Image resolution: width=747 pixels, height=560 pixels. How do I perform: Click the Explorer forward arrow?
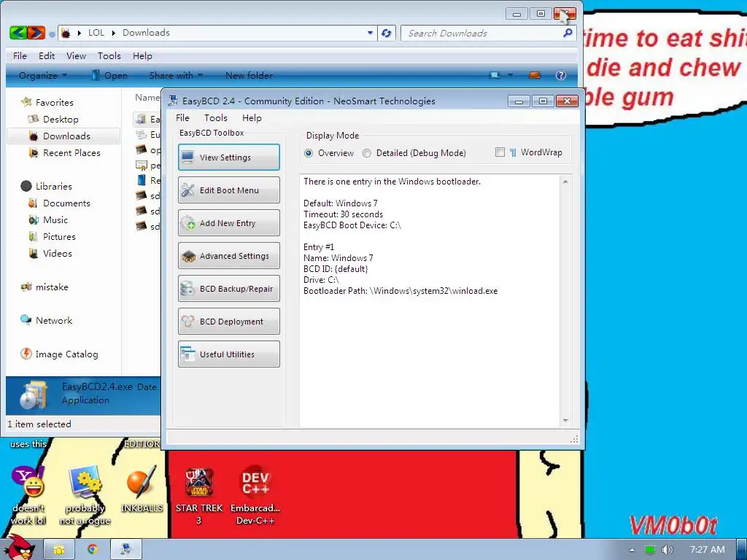tap(36, 32)
